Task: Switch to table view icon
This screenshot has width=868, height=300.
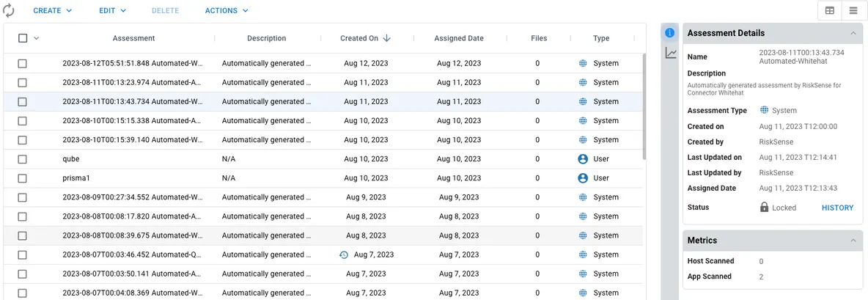Action: coord(830,10)
